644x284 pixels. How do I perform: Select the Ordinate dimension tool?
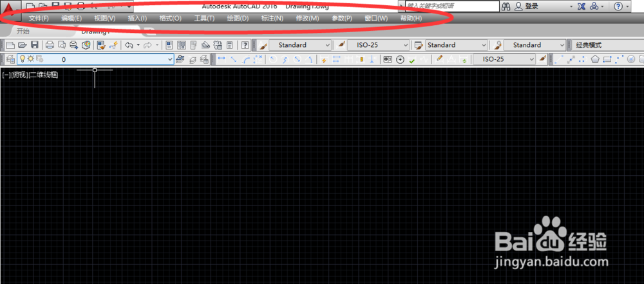pos(258,59)
